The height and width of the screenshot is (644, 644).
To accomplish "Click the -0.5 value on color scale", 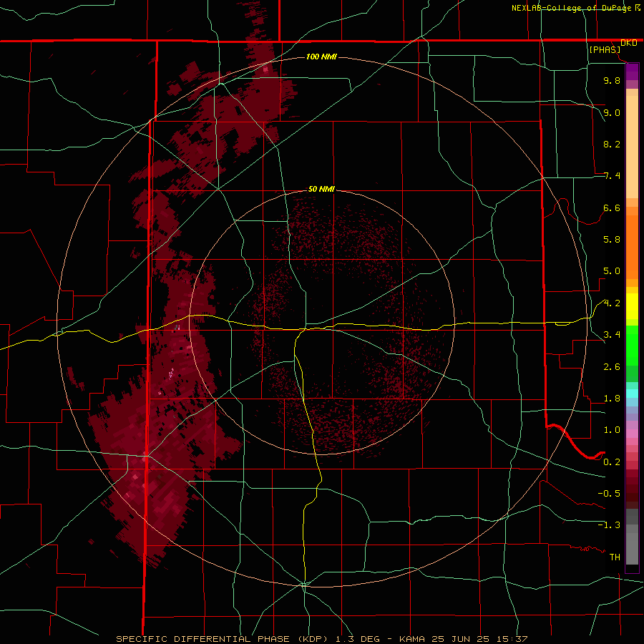I will (609, 494).
